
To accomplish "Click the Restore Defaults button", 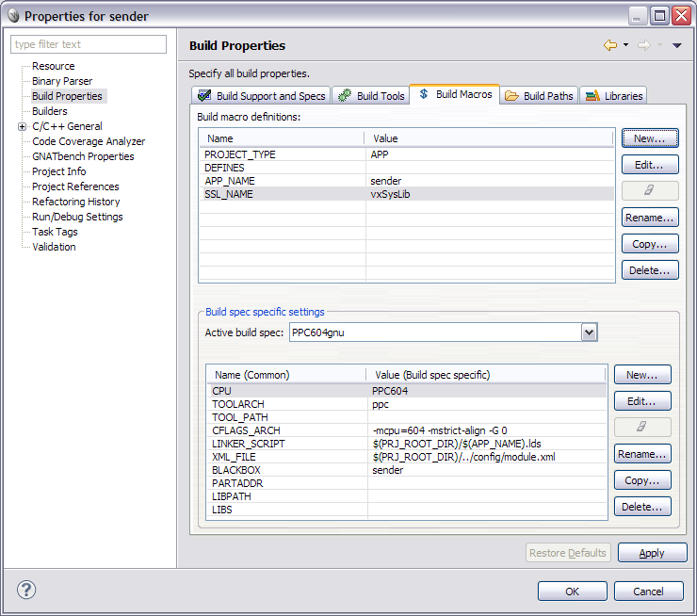I will (568, 553).
